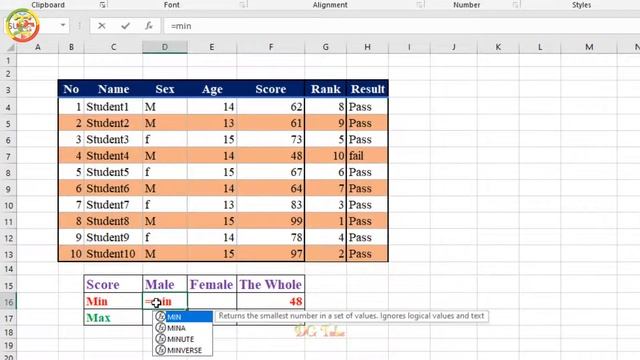Select column M header
The height and width of the screenshot is (360, 640).
click(x=589, y=47)
